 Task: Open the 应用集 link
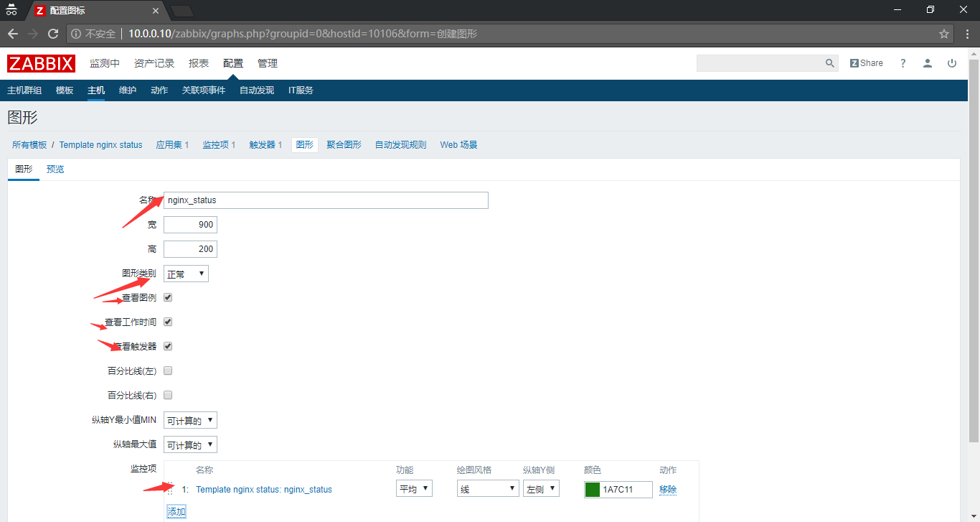tap(169, 144)
